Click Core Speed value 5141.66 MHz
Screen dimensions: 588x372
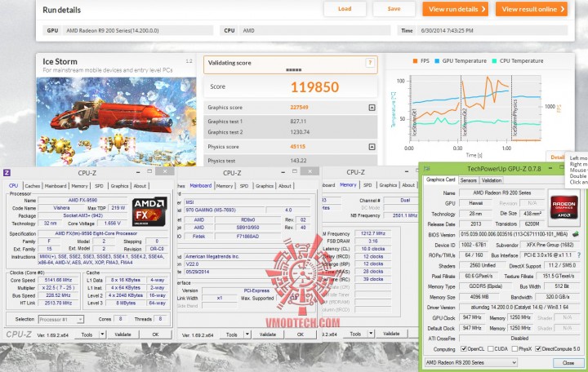tap(60, 280)
